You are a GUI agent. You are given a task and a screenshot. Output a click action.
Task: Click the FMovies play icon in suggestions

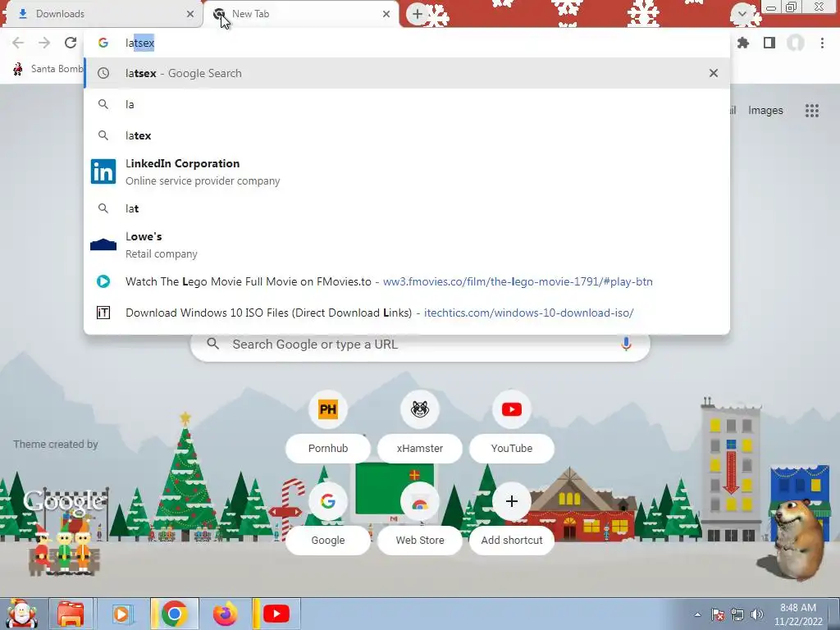[103, 281]
